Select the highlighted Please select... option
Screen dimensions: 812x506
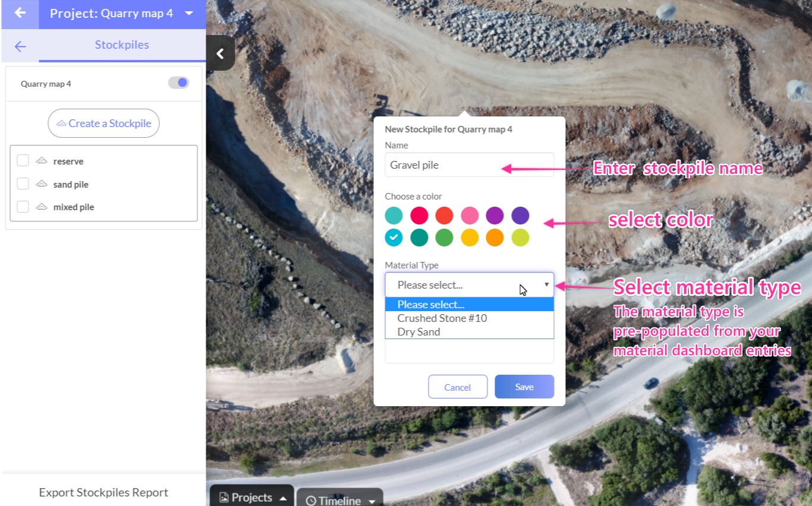pos(470,305)
